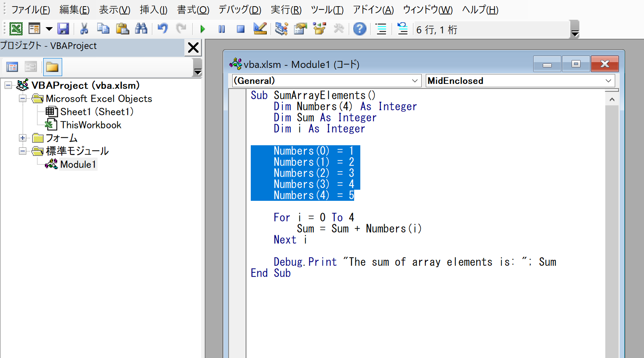Open the ウィンドウ(W) menu
644x358 pixels.
click(x=428, y=9)
